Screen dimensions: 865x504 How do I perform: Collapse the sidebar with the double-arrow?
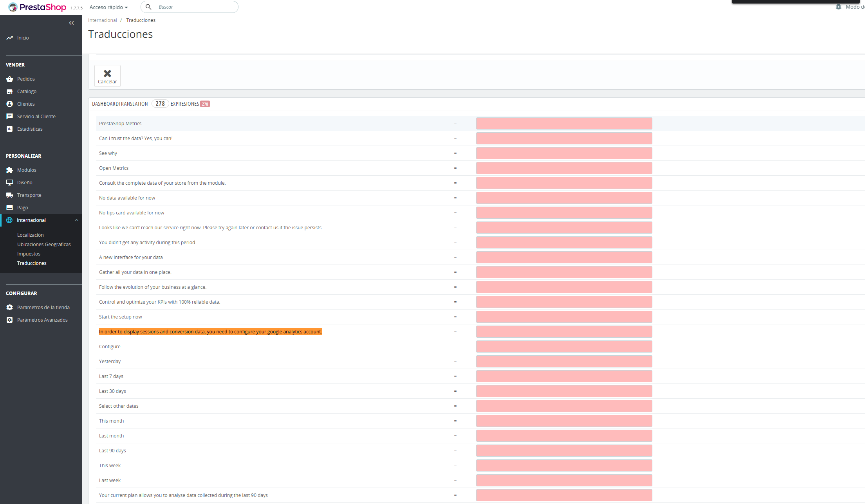pos(71,23)
